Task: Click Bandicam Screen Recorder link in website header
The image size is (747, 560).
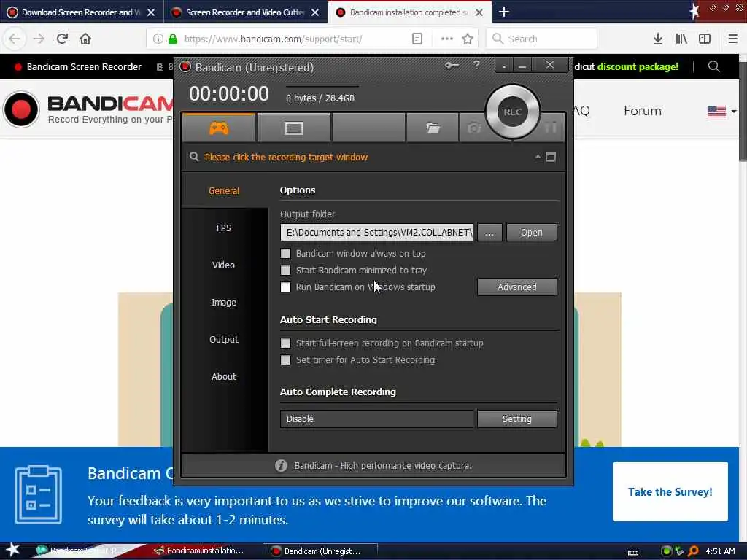Action: (84, 66)
